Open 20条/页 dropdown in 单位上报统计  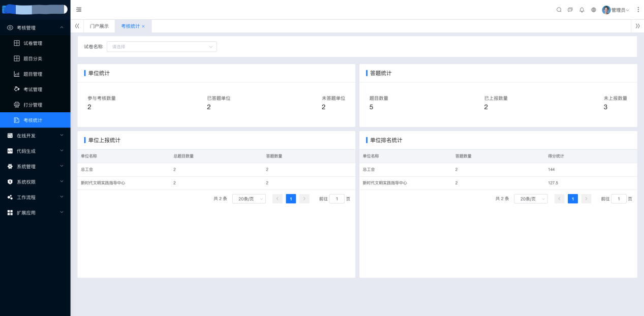[x=249, y=199]
